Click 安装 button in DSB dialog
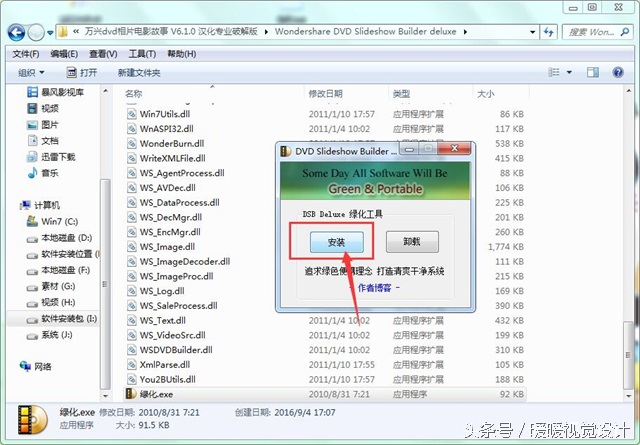 point(336,242)
